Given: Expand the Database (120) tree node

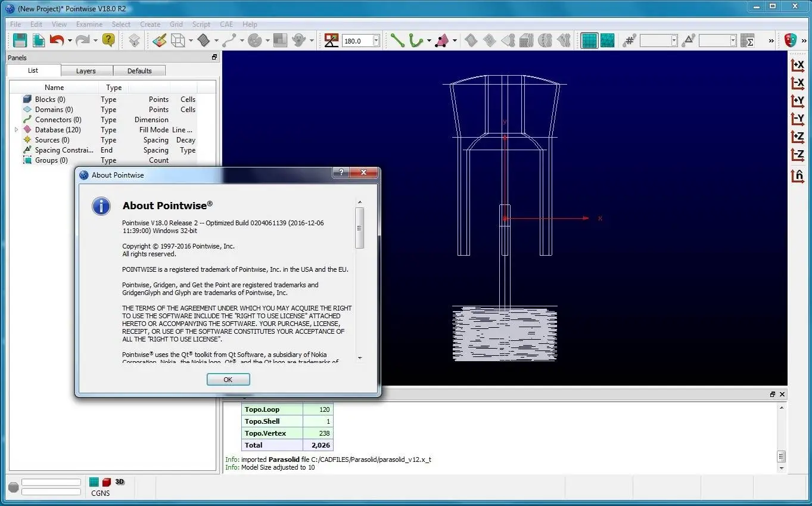Looking at the screenshot, I should (17, 129).
